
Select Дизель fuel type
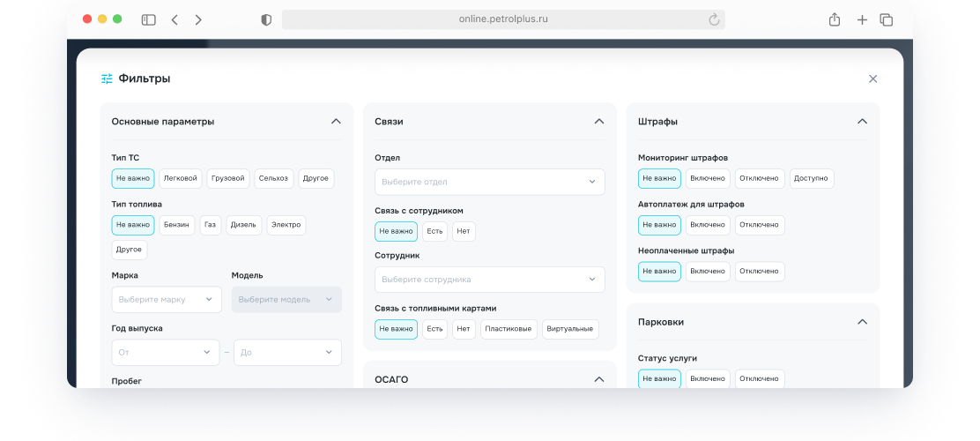click(x=243, y=225)
